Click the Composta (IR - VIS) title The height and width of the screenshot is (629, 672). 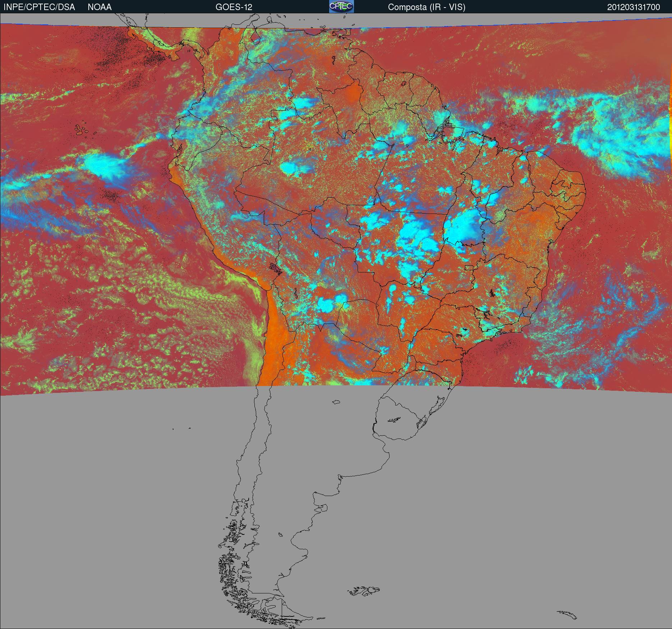click(x=427, y=7)
